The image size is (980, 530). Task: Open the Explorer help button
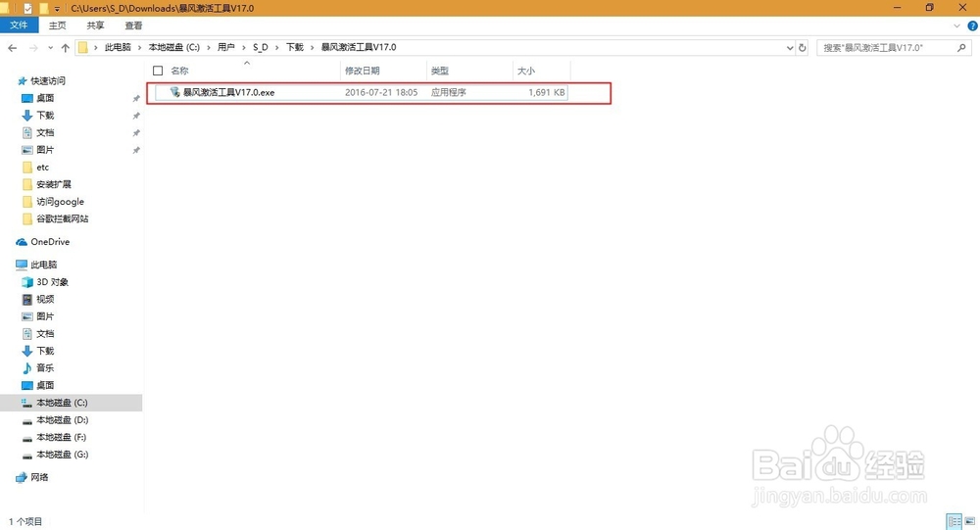click(972, 25)
